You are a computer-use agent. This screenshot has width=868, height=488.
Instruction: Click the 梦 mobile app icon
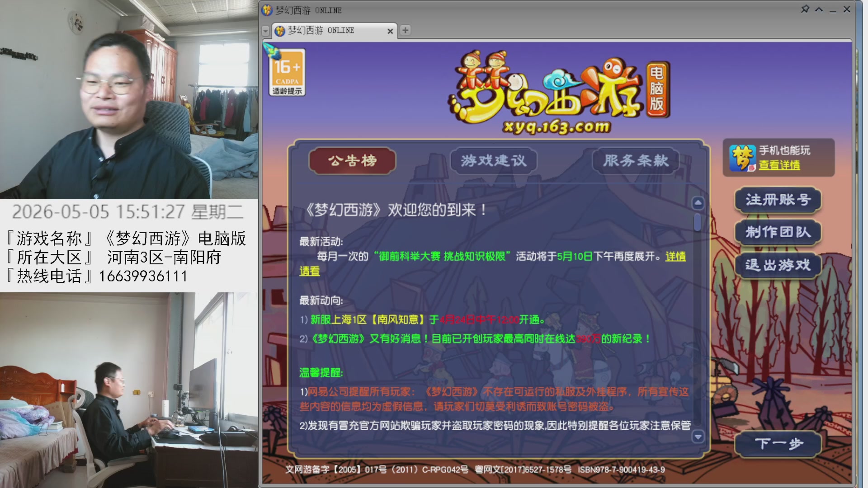coord(742,158)
